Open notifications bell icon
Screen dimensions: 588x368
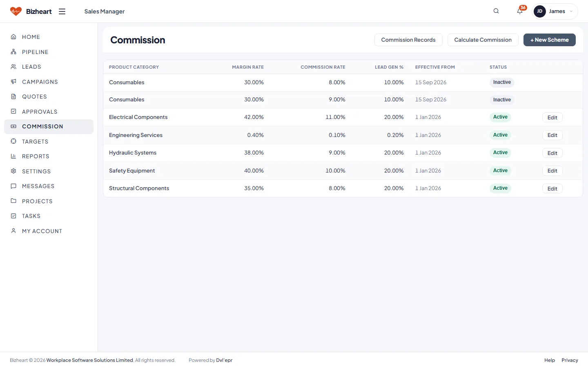click(520, 11)
